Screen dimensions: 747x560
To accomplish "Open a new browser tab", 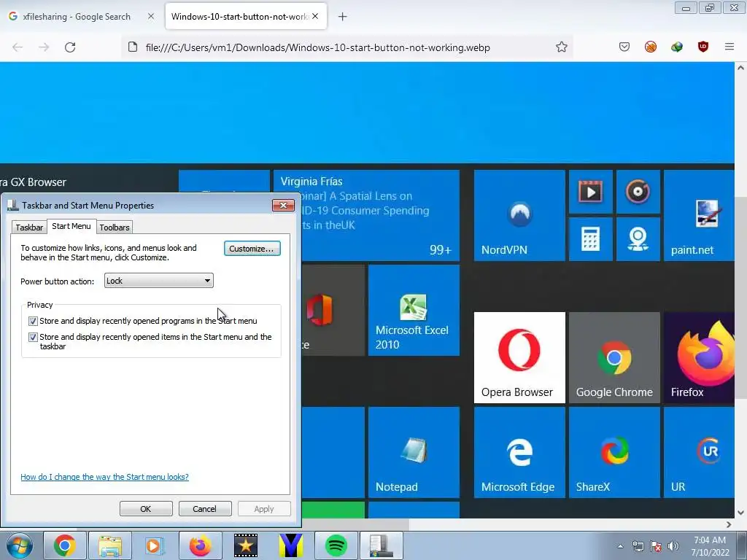I will [342, 17].
